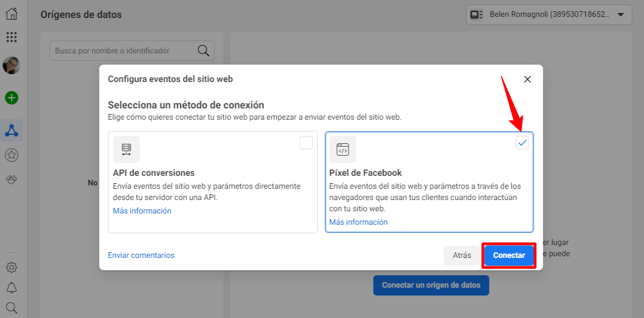644x318 pixels.
Task: Open the star Custom Conversions icon
Action: pos(11,155)
